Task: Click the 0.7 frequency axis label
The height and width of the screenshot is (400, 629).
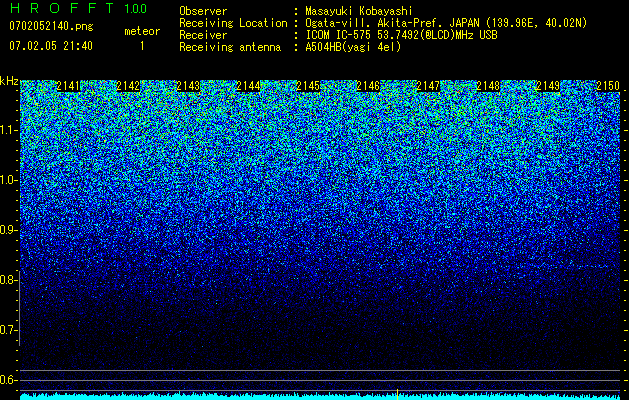Action: [x=8, y=330]
